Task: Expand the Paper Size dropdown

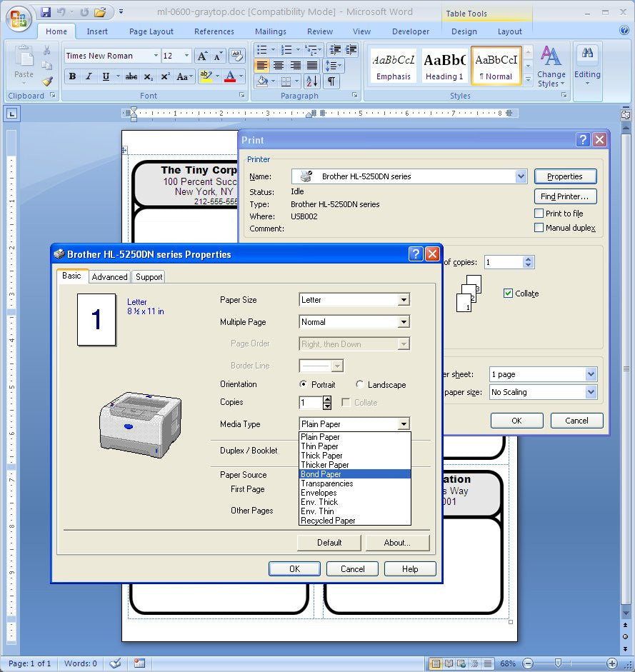Action: point(404,300)
